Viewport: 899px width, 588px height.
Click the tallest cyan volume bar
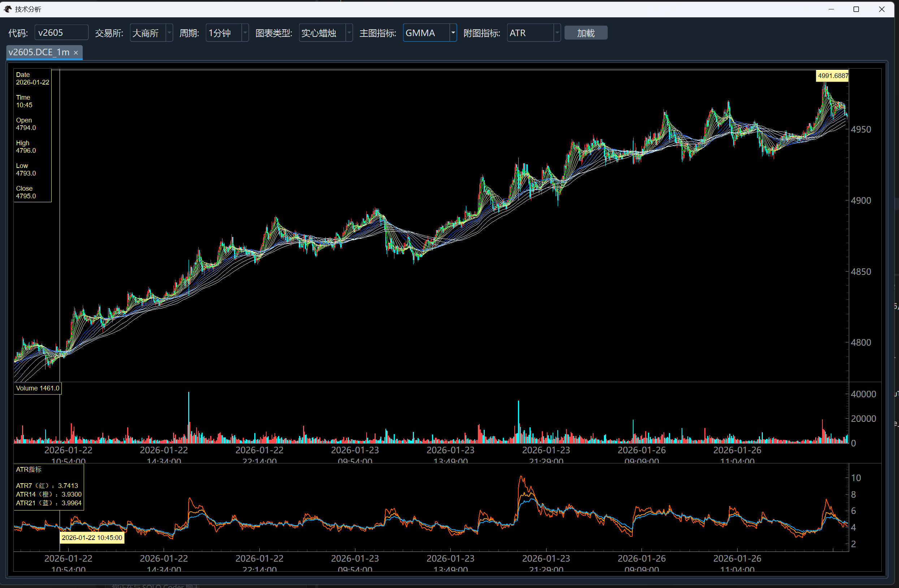coord(189,415)
